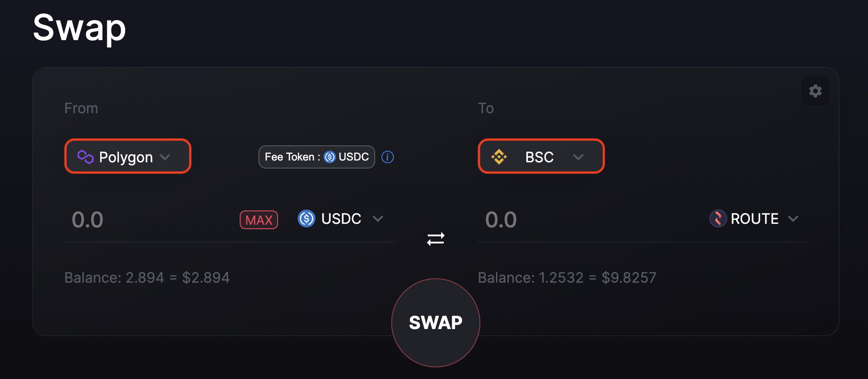Image resolution: width=868 pixels, height=379 pixels.
Task: Click the fee token info icon
Action: (388, 157)
